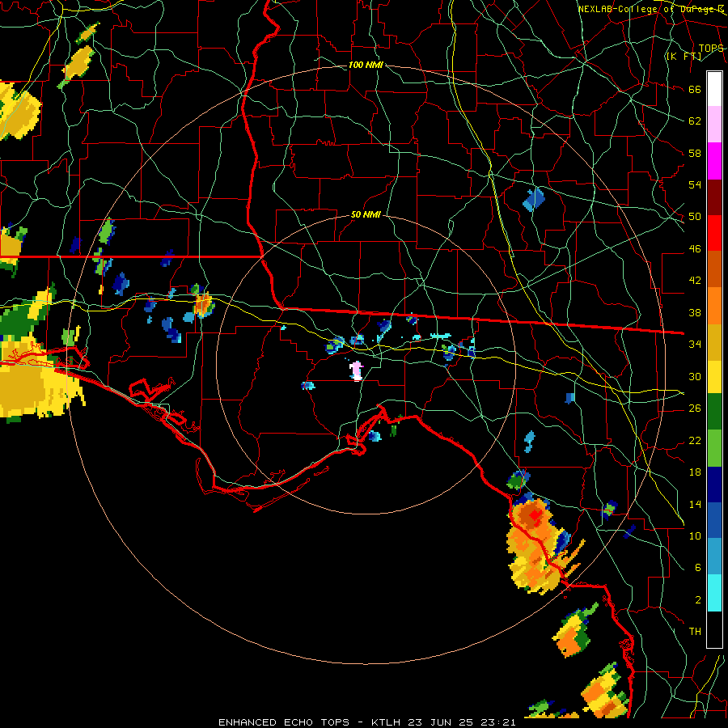Click the '10' legend label
This screenshot has height=728, width=728.
[x=695, y=535]
